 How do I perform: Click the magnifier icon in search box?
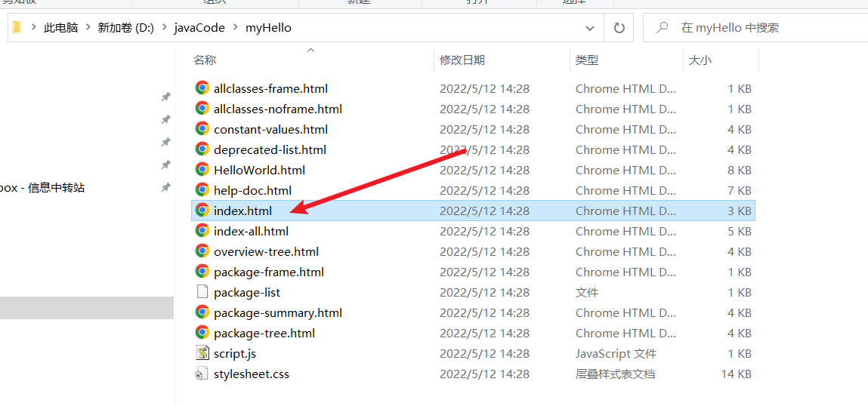[x=662, y=27]
